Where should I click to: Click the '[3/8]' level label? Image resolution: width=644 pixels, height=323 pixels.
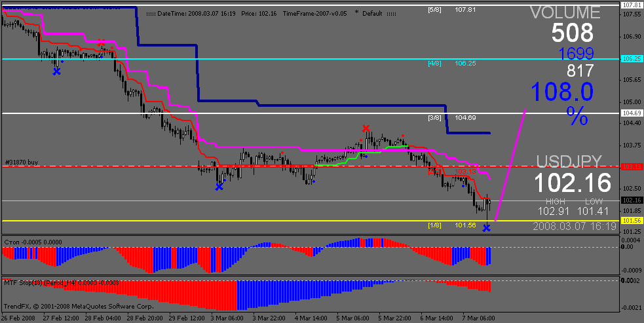[x=434, y=117]
